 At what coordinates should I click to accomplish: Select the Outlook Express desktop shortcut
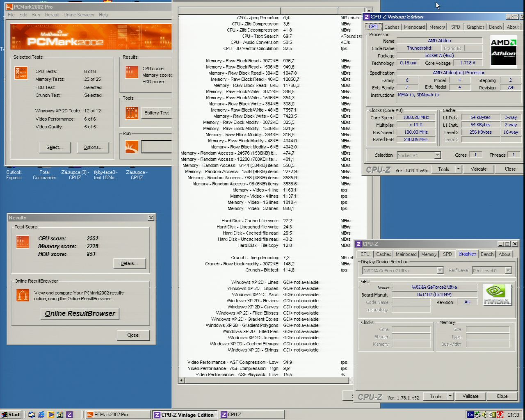point(14,175)
